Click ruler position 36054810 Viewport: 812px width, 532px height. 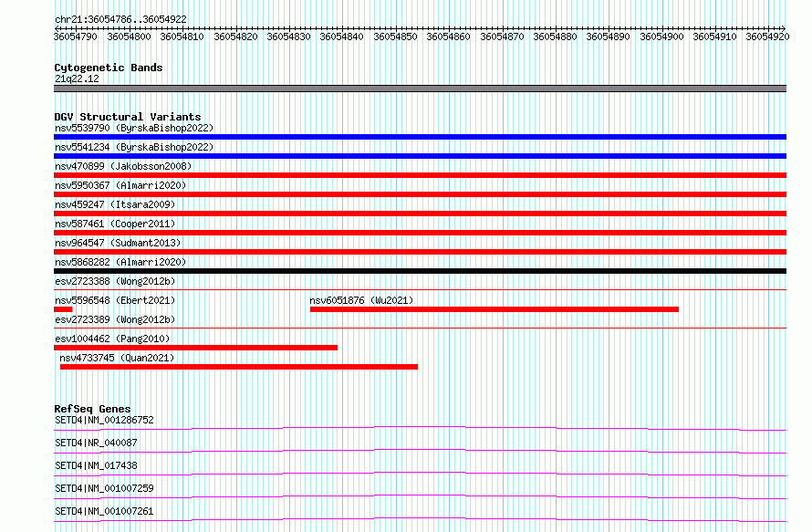pyautogui.click(x=182, y=37)
